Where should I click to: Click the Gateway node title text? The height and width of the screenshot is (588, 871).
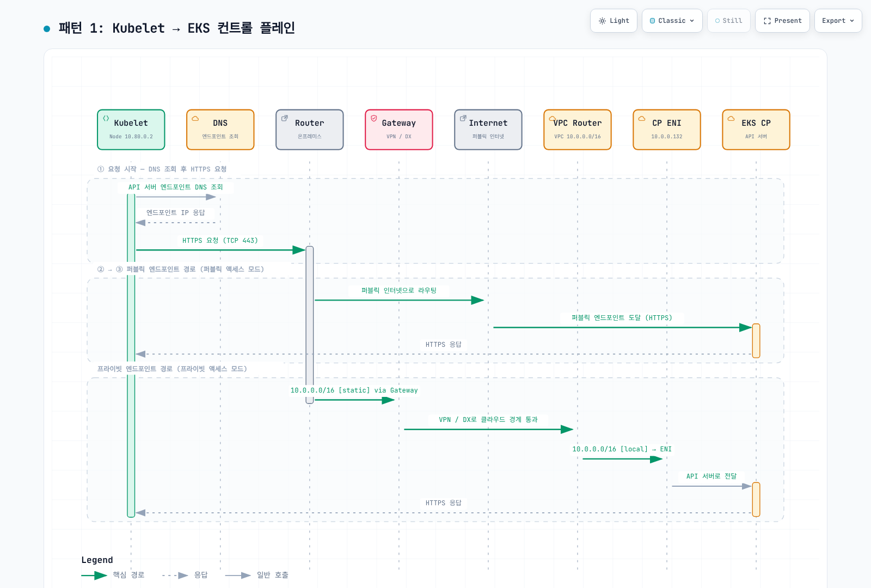pos(399,123)
